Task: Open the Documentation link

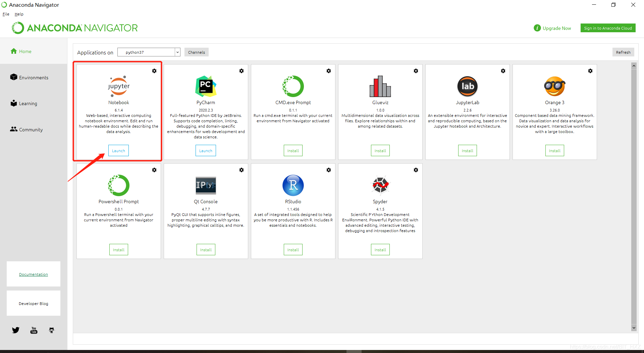Action: [34, 274]
